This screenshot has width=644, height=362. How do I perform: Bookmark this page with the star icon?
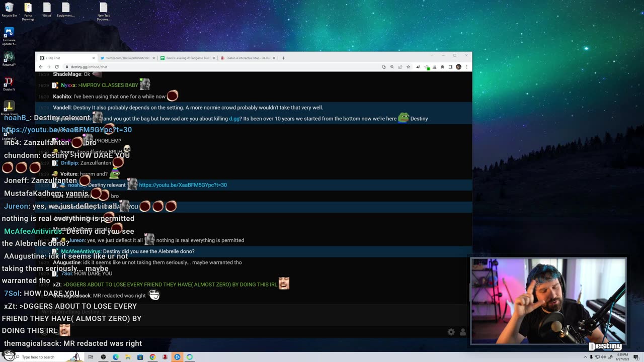[x=408, y=67]
